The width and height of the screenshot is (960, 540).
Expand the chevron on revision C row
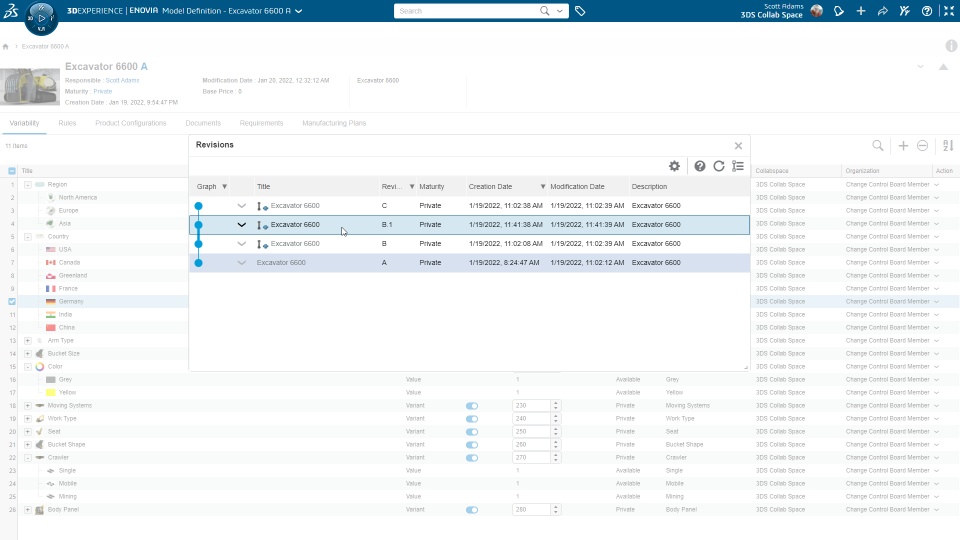point(241,206)
